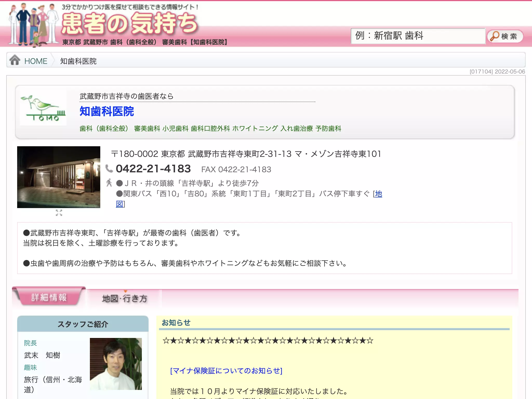The image size is (532, 399).
Task: Click the FAX 0422-21-4183 text
Action: 236,169
